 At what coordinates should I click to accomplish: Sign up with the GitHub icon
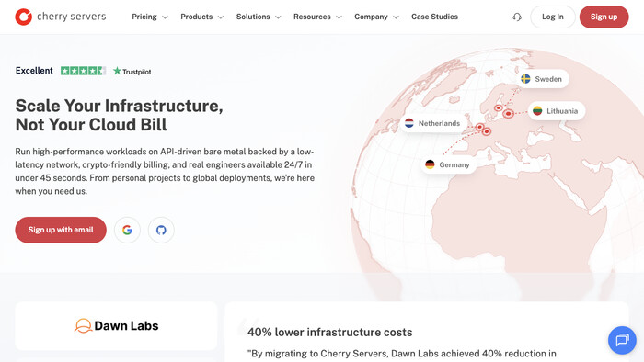[161, 230]
